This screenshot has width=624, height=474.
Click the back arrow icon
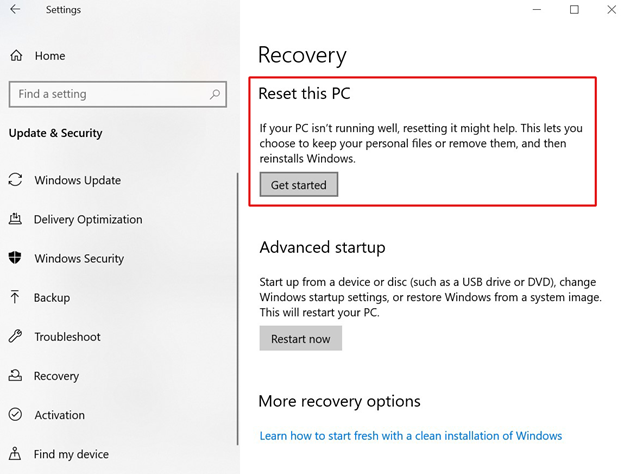(15, 9)
